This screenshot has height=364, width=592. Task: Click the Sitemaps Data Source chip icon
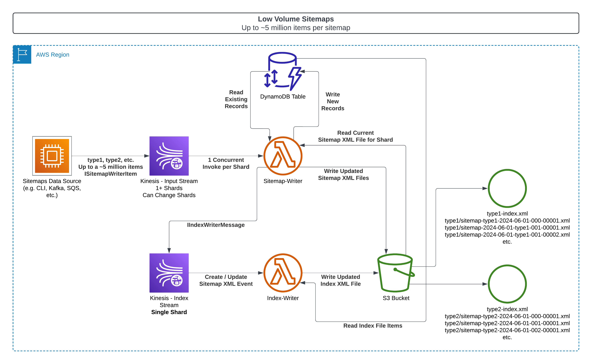point(52,156)
